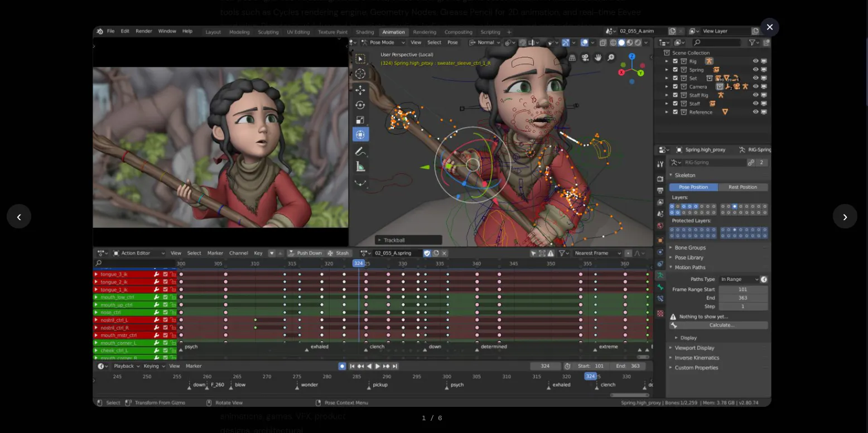The width and height of the screenshot is (868, 433).
Task: Open the Paths Type In Range dropdown
Action: 739,279
